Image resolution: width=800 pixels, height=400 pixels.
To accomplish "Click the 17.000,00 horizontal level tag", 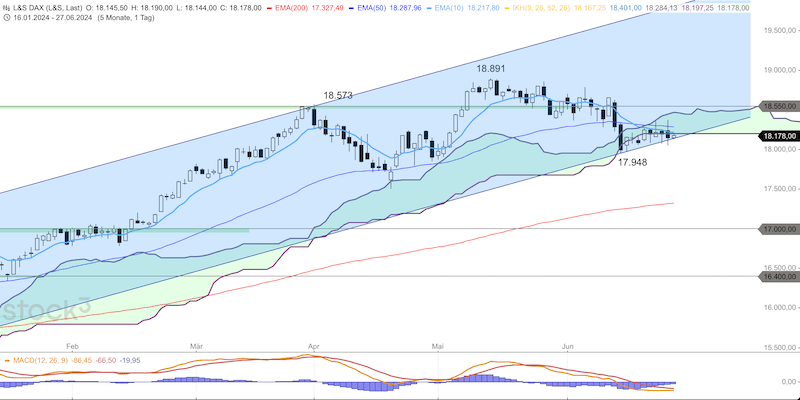I will pyautogui.click(x=779, y=229).
